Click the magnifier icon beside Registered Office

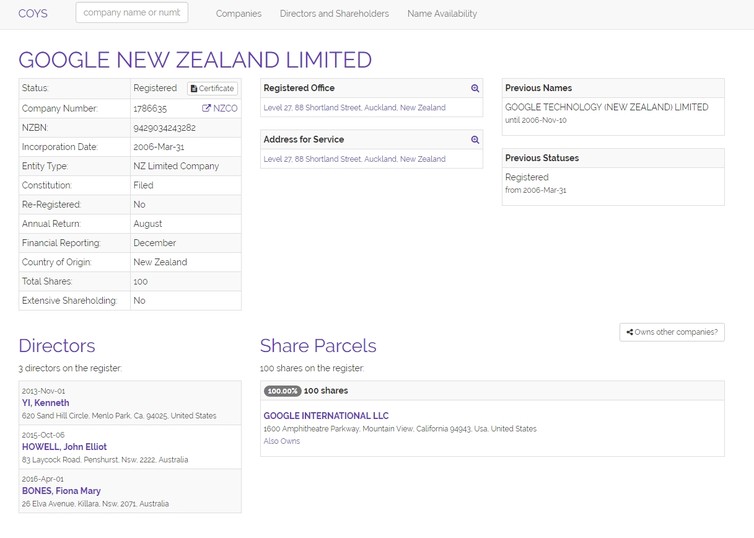point(475,88)
